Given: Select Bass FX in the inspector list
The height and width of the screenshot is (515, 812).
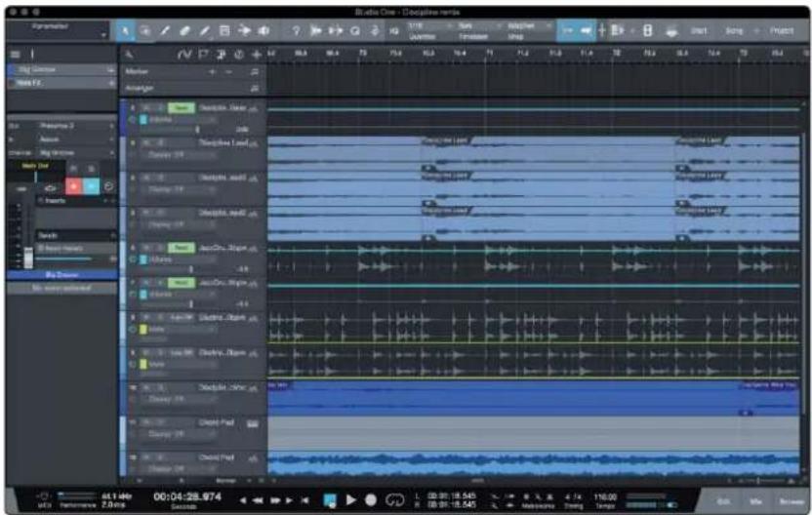Looking at the screenshot, I should (61, 83).
